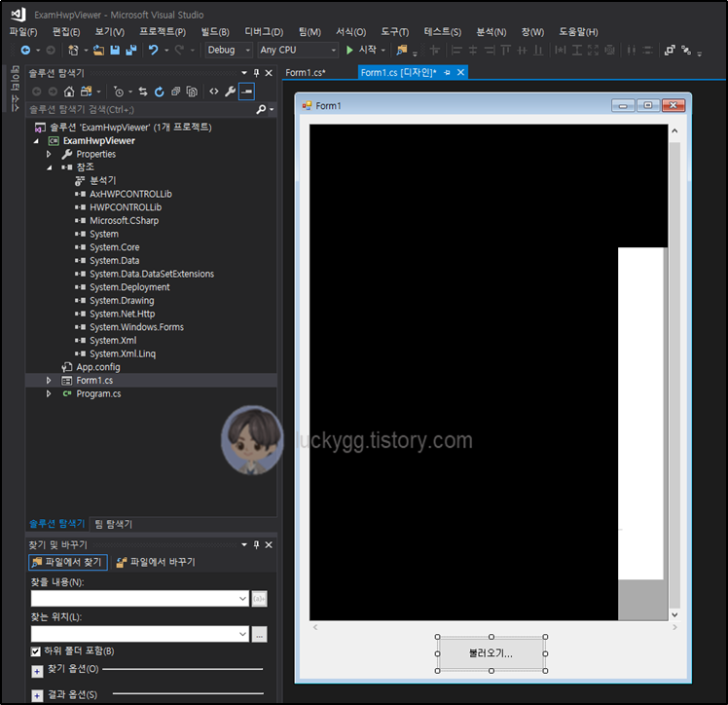Click the show all files icon
Image resolution: width=728 pixels, height=705 pixels.
[192, 92]
